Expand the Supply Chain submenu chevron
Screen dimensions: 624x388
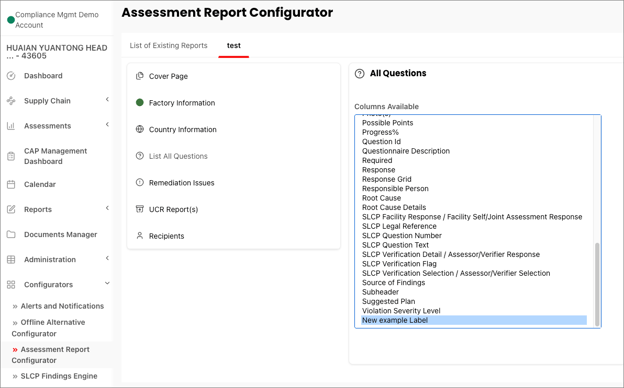107,99
